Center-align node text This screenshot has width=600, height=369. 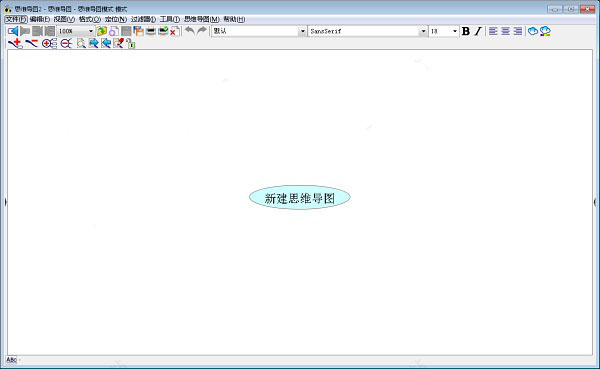(x=505, y=31)
